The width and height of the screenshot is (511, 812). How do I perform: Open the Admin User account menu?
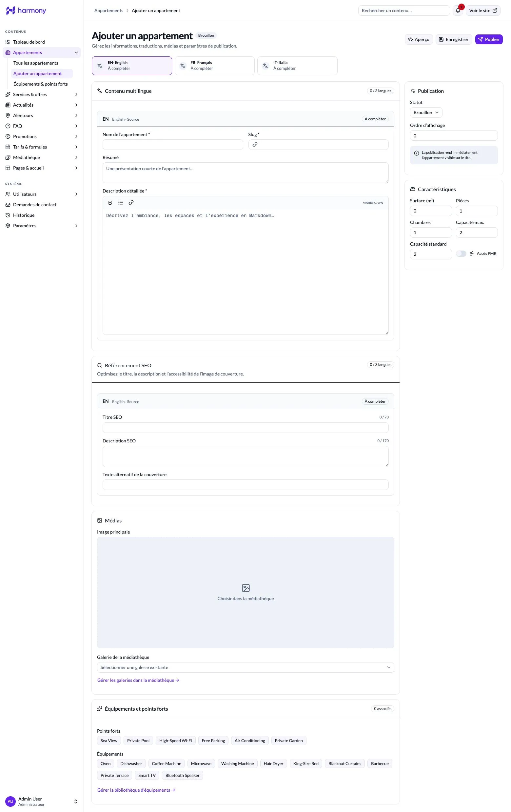(x=42, y=801)
